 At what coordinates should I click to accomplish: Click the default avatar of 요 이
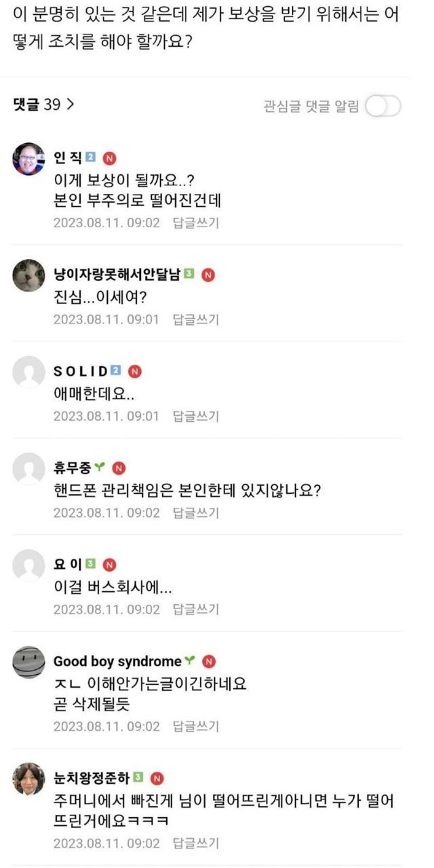[28, 566]
